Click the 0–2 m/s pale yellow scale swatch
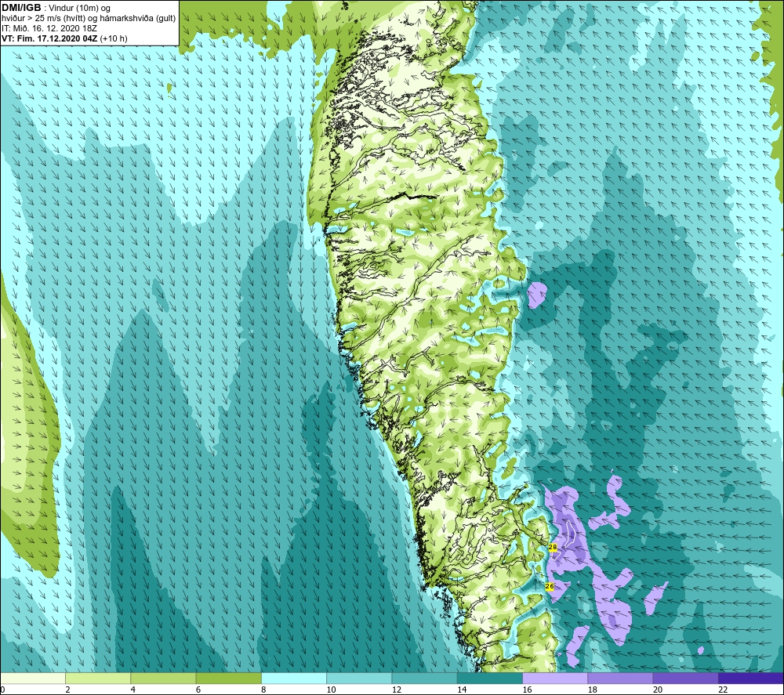 pyautogui.click(x=32, y=678)
